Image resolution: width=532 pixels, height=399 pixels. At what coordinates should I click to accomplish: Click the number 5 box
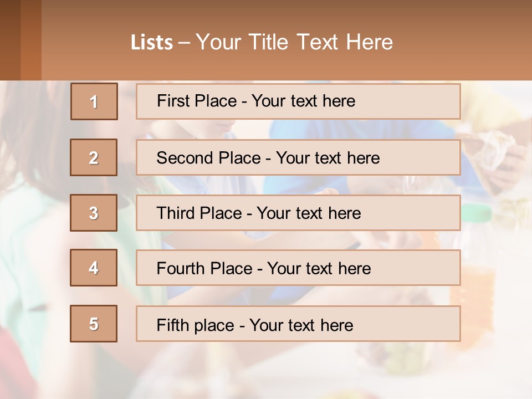coord(94,323)
